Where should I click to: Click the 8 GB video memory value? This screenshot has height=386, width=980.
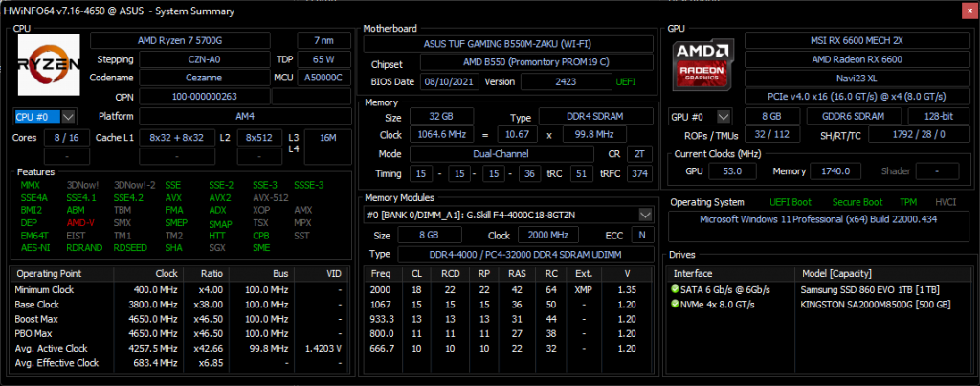click(x=772, y=117)
